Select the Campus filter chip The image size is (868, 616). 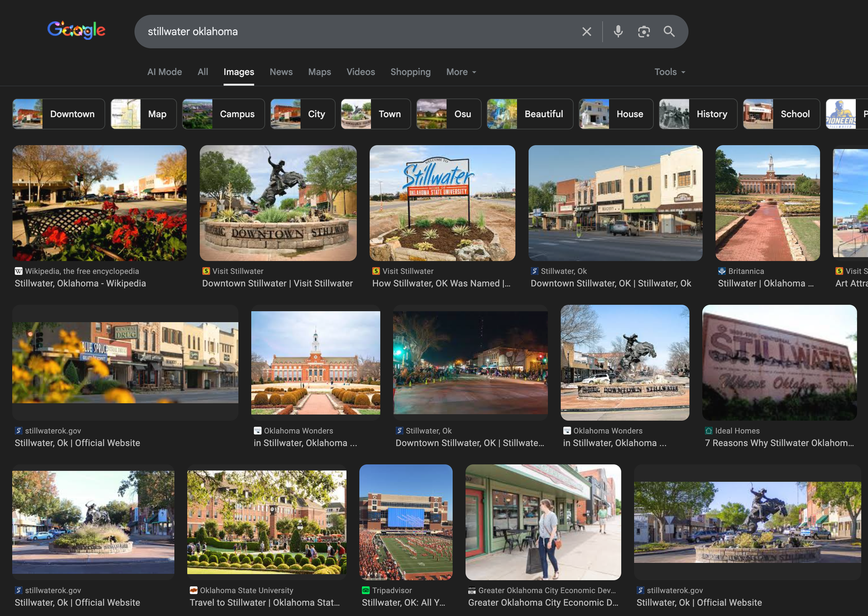(223, 114)
